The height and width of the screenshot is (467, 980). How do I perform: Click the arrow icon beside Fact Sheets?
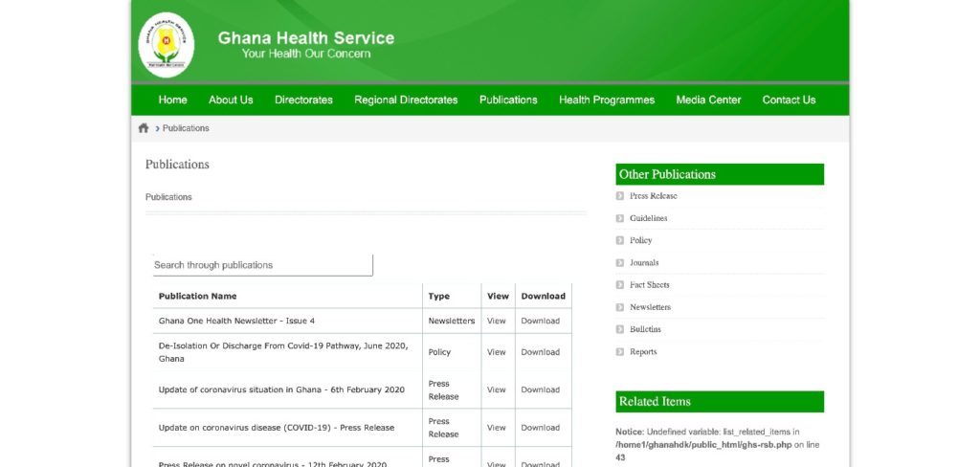click(x=620, y=285)
